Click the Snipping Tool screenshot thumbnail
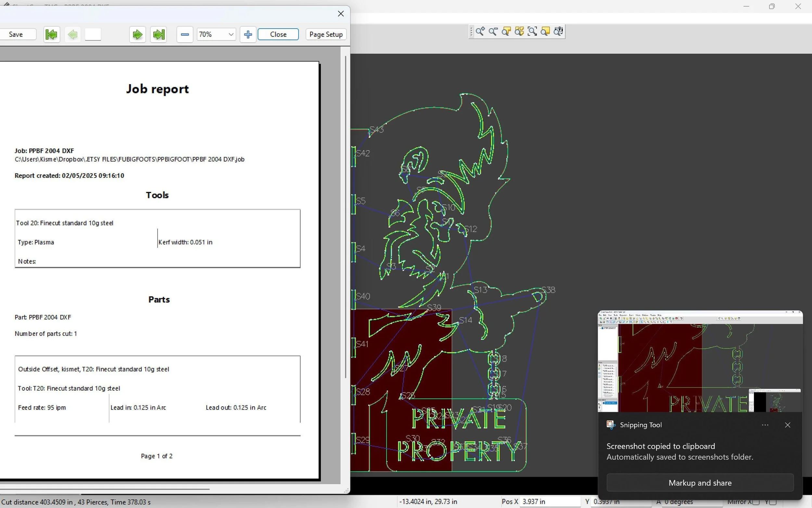Screen dimensions: 812x508 pyautogui.click(x=700, y=361)
